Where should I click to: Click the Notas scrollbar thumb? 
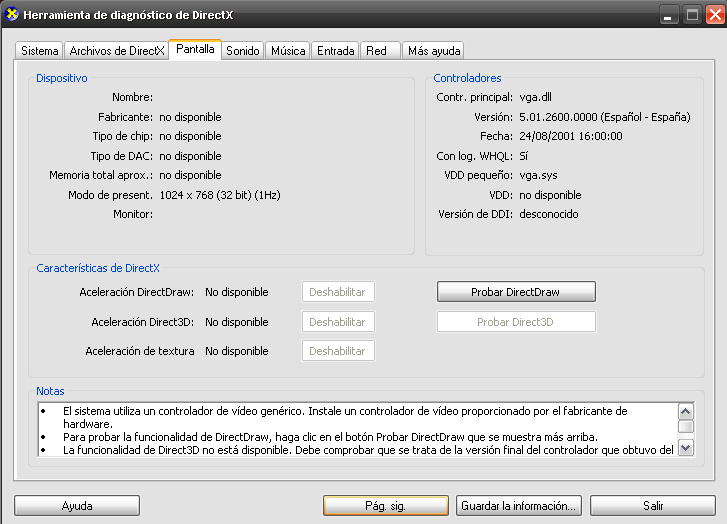[686, 427]
